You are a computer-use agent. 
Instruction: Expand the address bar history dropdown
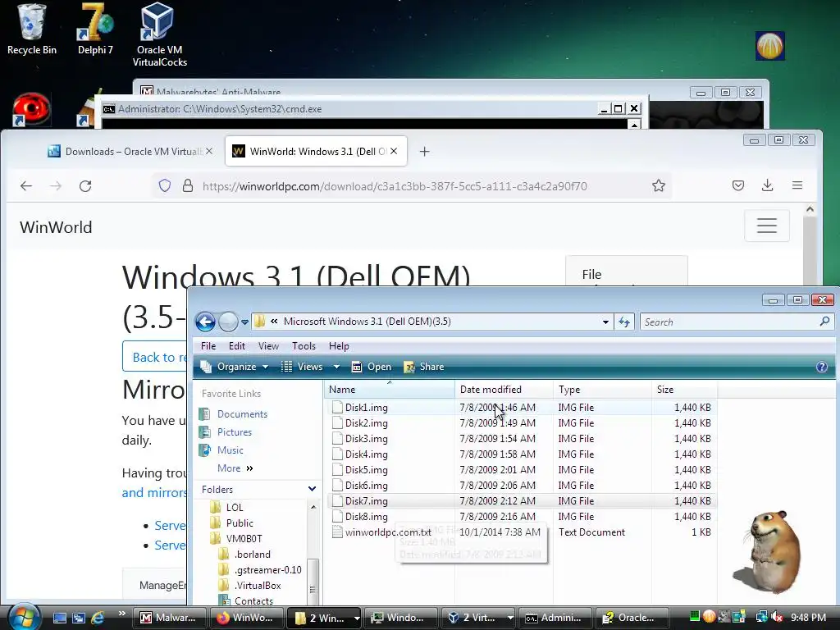pos(605,322)
